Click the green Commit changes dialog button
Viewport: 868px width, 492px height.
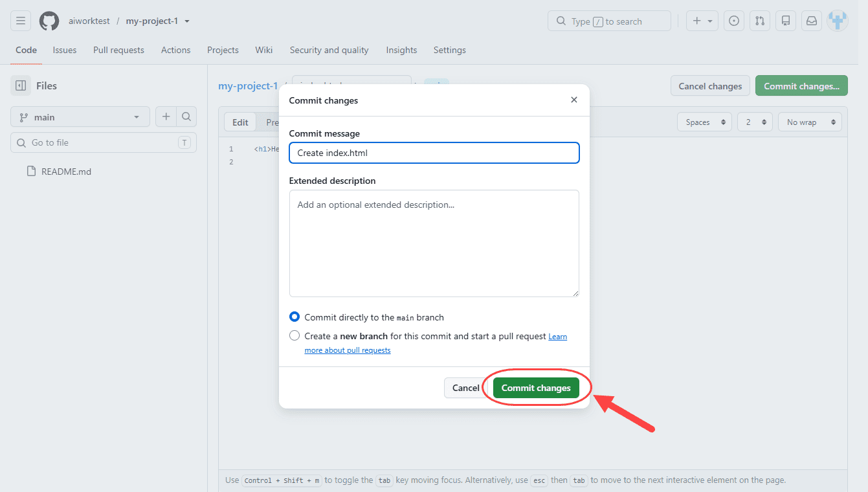click(x=536, y=388)
